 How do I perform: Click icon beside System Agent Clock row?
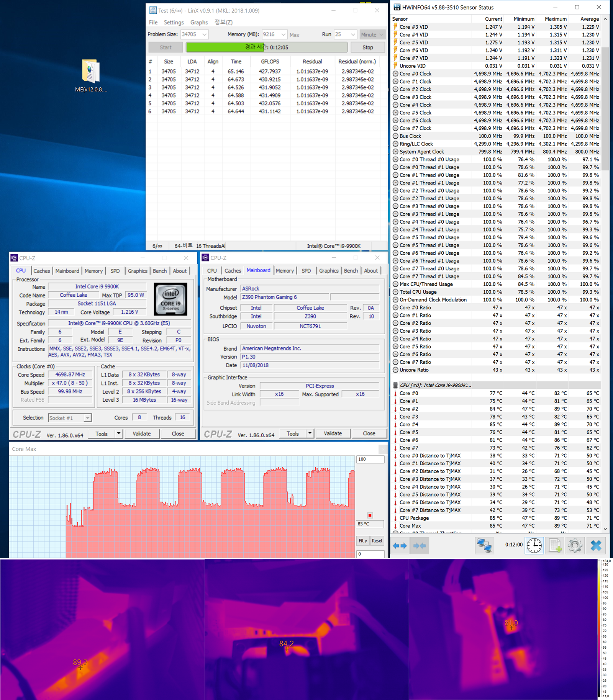[x=395, y=152]
